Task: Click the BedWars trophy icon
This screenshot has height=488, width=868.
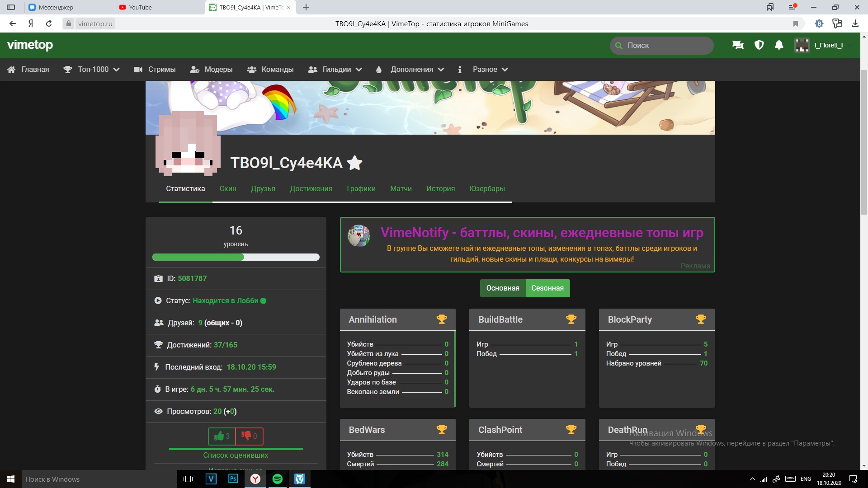Action: click(442, 429)
